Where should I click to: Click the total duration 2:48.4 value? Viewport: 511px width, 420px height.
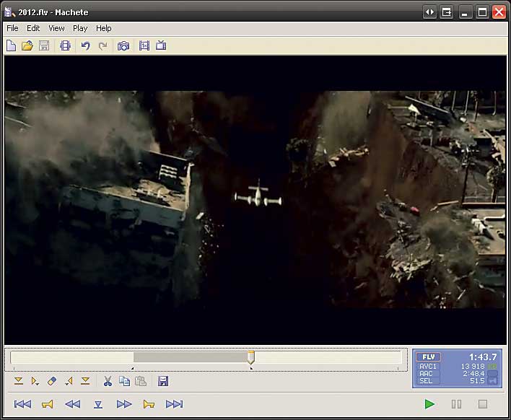point(473,374)
